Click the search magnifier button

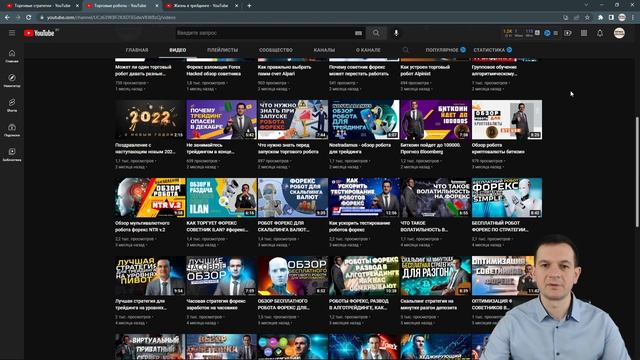coord(376,33)
